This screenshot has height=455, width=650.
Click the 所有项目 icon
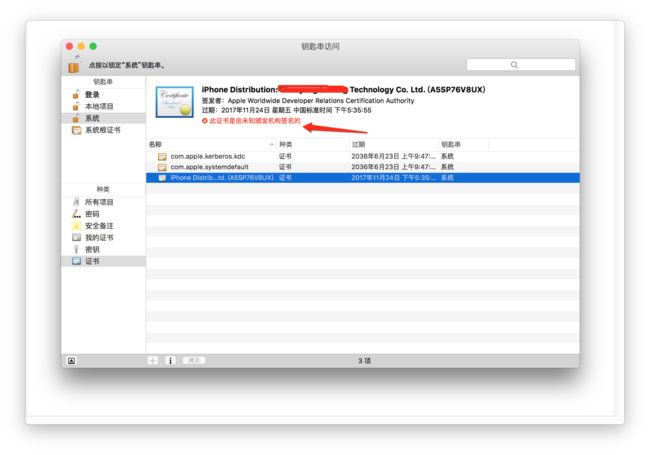(x=76, y=202)
